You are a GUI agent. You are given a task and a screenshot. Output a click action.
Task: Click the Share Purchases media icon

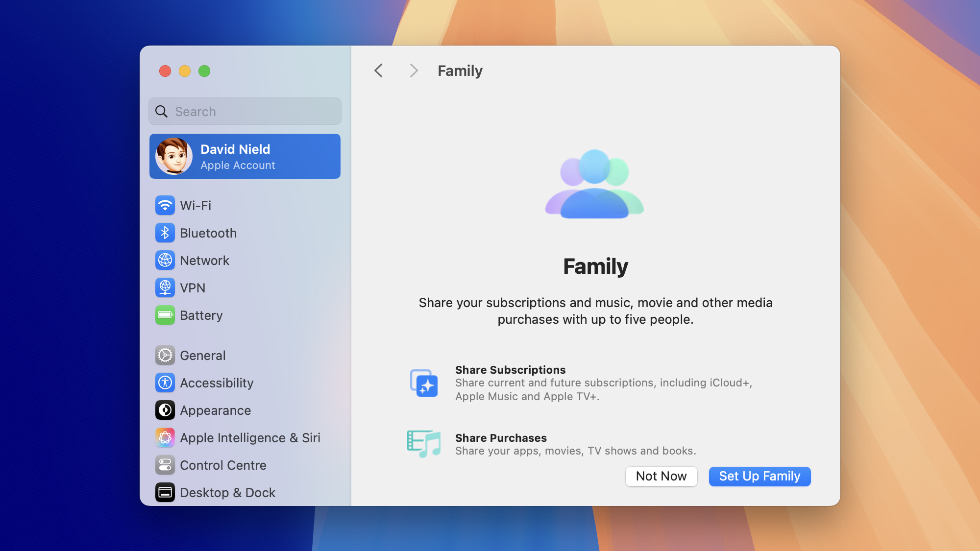click(424, 444)
